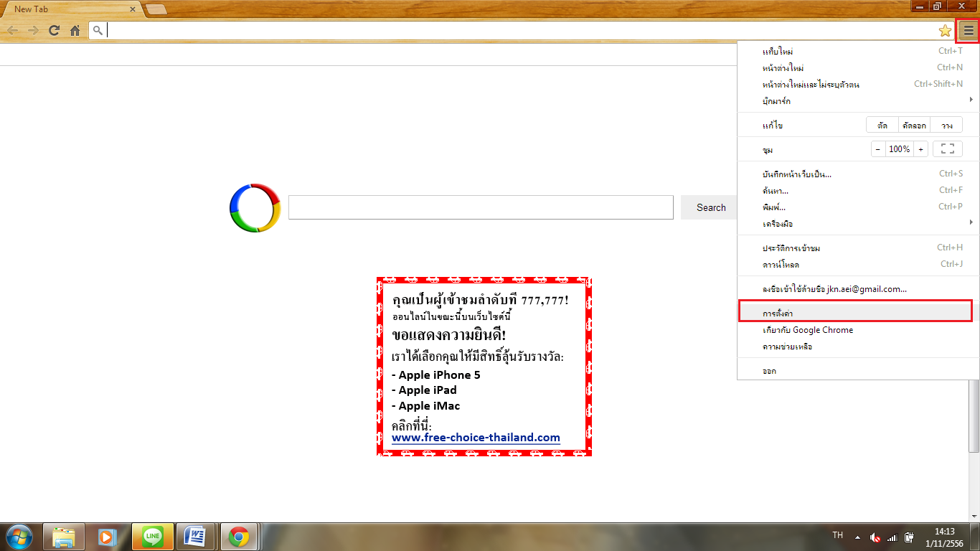Screen dimensions: 980x551
Task: Reload the current page
Action: pos(54,30)
